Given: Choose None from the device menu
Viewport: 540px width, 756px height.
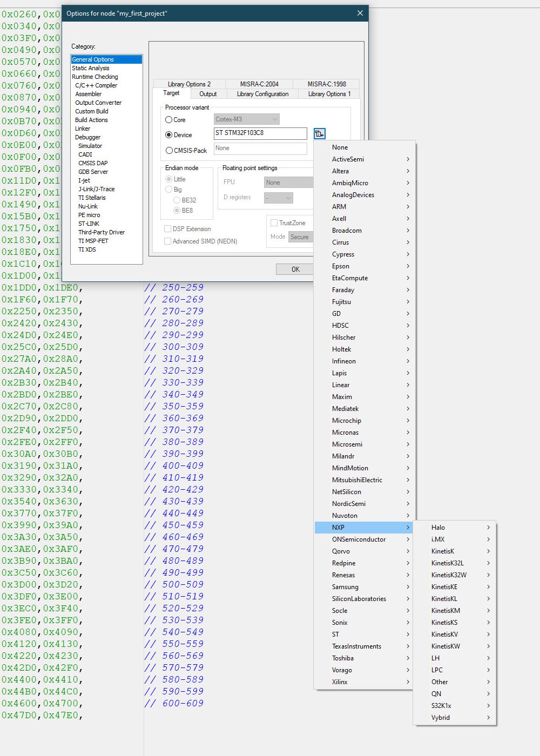Looking at the screenshot, I should pyautogui.click(x=340, y=147).
